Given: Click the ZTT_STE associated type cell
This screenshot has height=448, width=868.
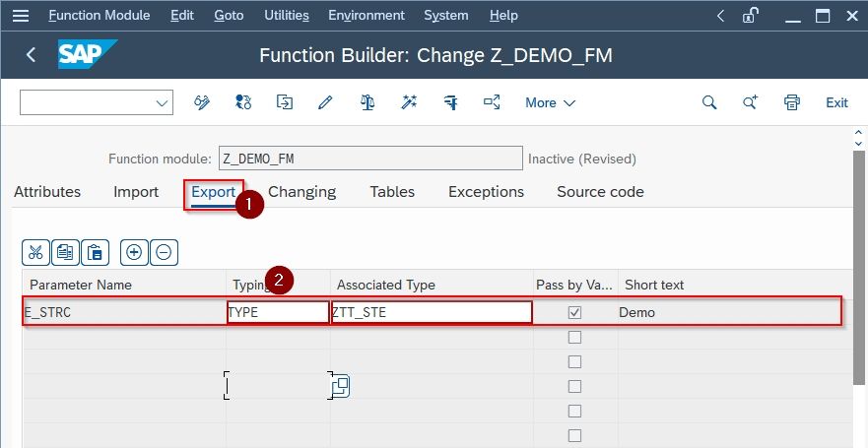Looking at the screenshot, I should point(432,312).
